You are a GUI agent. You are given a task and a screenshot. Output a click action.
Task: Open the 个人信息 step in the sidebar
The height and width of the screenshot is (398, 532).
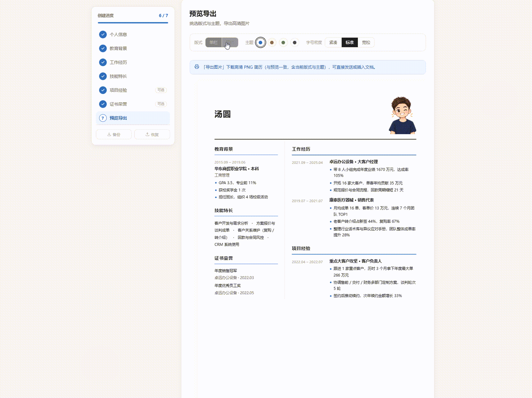click(133, 34)
